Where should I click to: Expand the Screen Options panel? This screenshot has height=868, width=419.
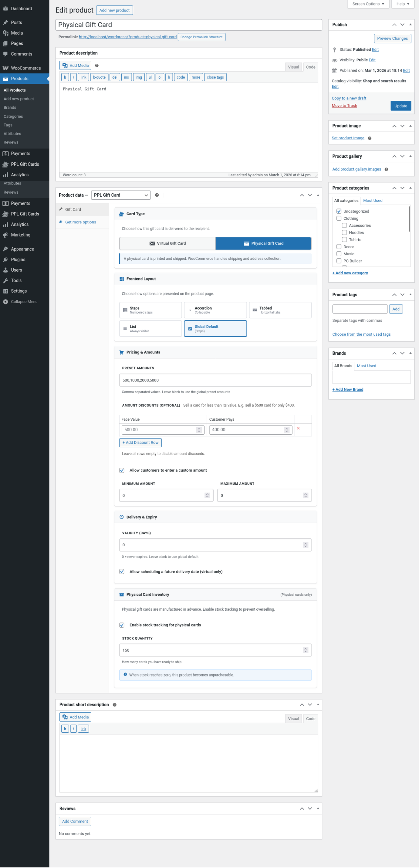click(368, 4)
